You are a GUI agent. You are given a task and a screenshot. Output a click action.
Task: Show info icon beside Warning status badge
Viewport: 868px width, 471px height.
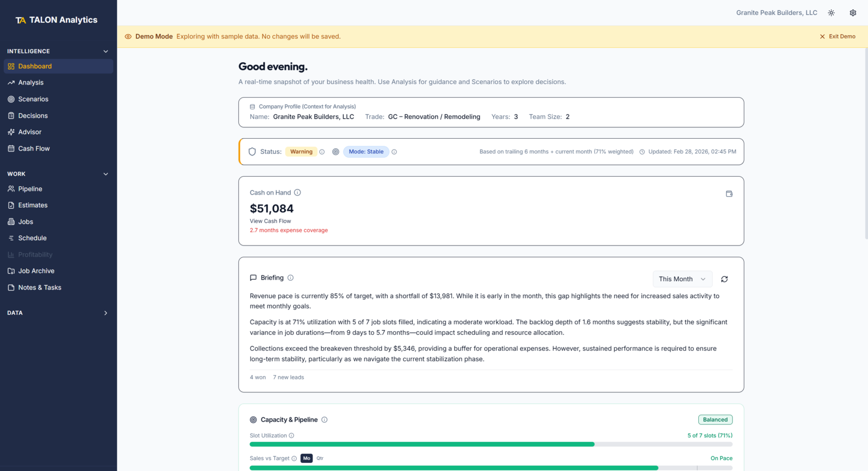coord(322,152)
